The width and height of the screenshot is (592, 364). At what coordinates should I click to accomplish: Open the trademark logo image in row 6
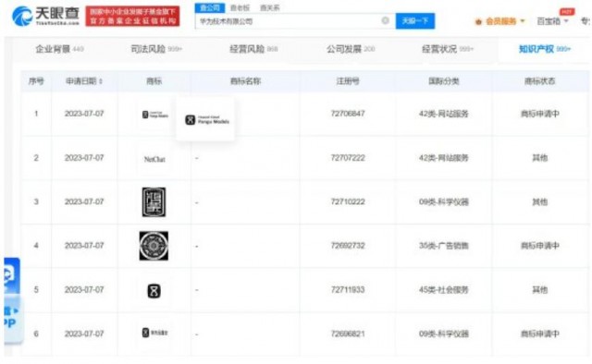click(154, 333)
